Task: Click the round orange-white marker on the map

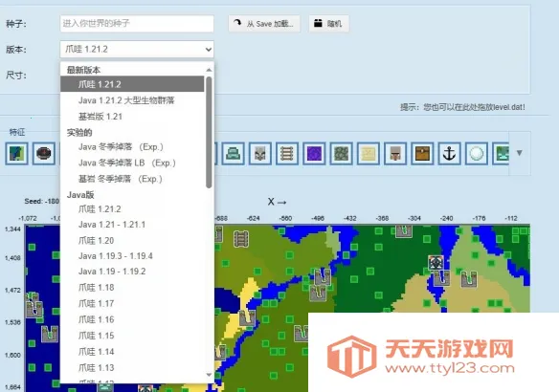Action: coord(436,263)
